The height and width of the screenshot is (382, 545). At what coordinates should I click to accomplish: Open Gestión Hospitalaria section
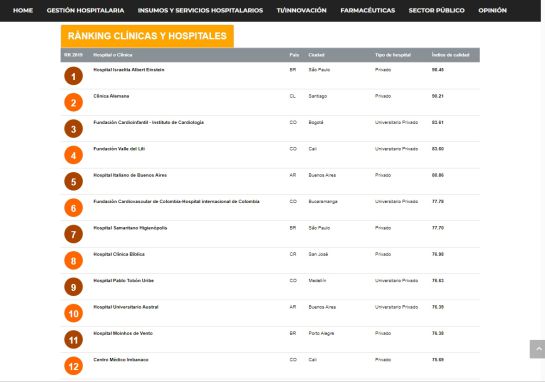(x=86, y=10)
